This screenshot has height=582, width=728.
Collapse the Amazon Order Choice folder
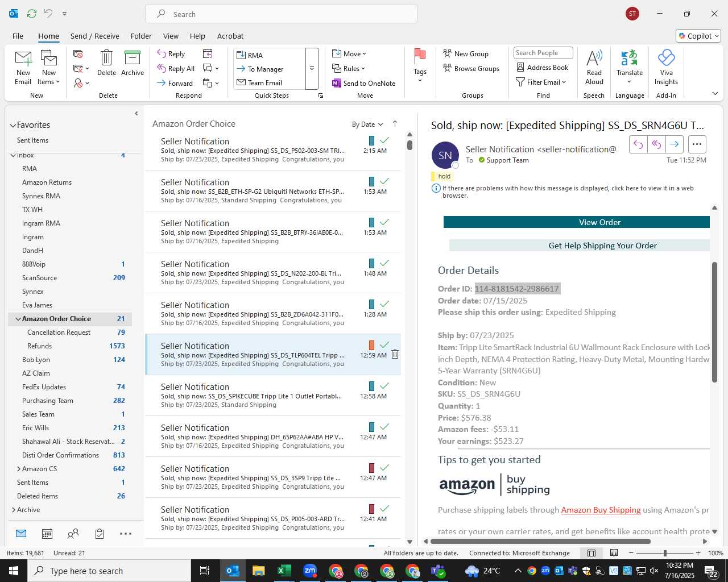click(18, 319)
